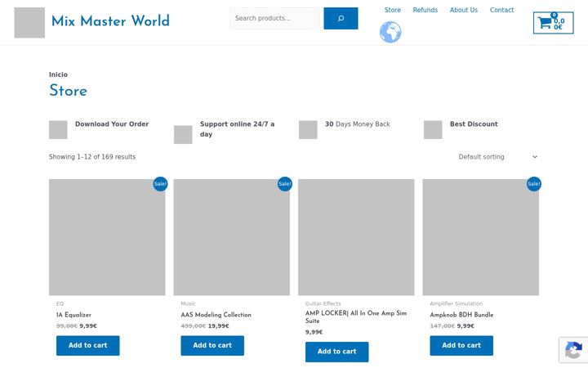The width and height of the screenshot is (588, 368).
Task: Click the Download Your Order text
Action: (x=112, y=124)
